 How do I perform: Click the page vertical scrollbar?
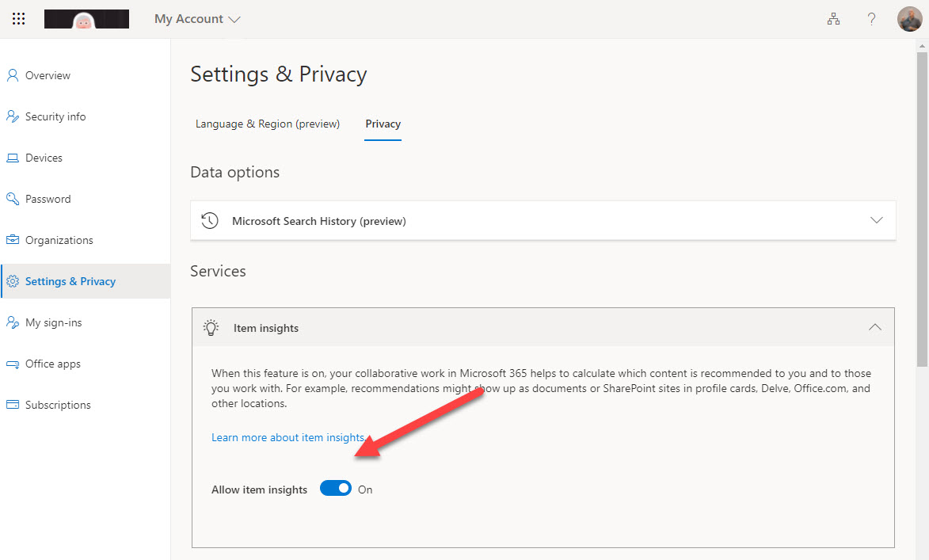point(922,208)
